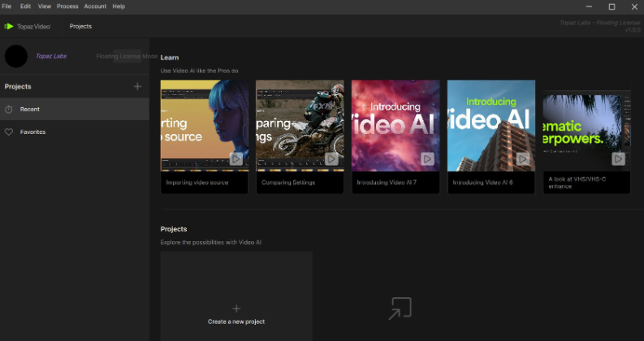
Task: Click play icon on Importing video source
Action: point(236,159)
